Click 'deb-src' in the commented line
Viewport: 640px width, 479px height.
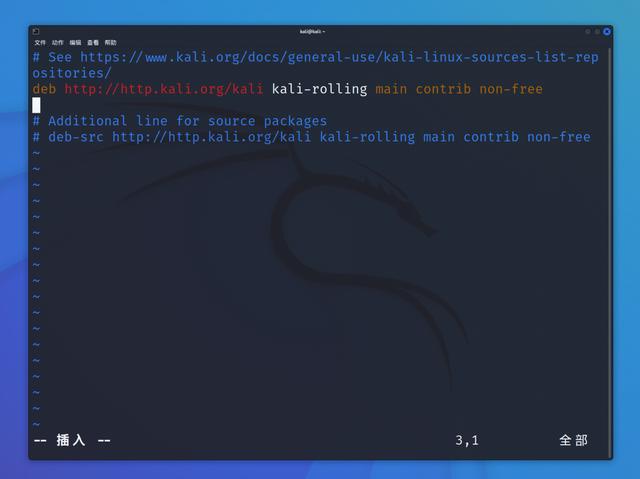[x=76, y=137]
